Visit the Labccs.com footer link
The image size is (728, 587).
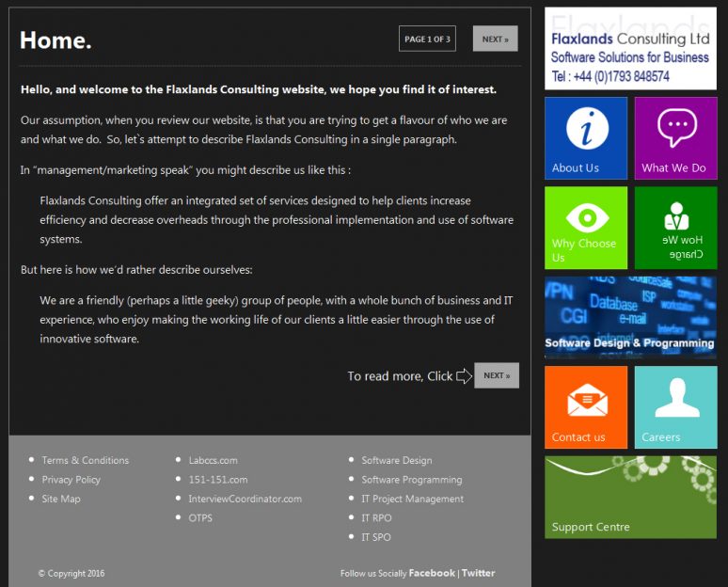coord(213,460)
